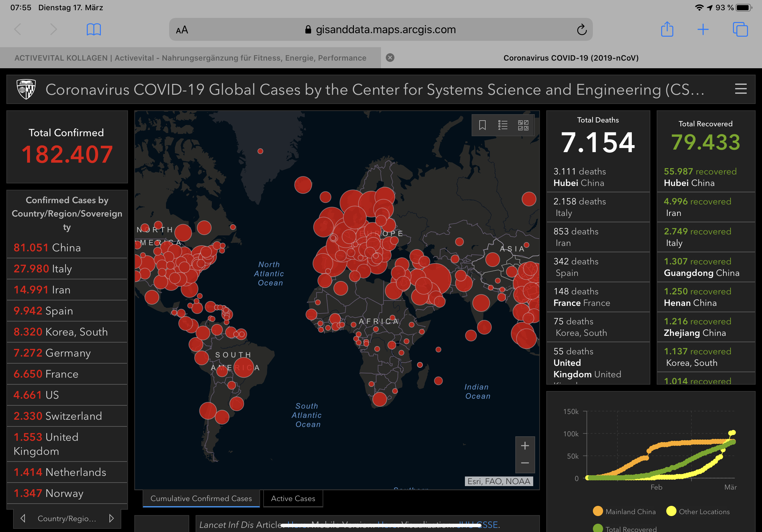Go to previous list with left arrow

23,518
